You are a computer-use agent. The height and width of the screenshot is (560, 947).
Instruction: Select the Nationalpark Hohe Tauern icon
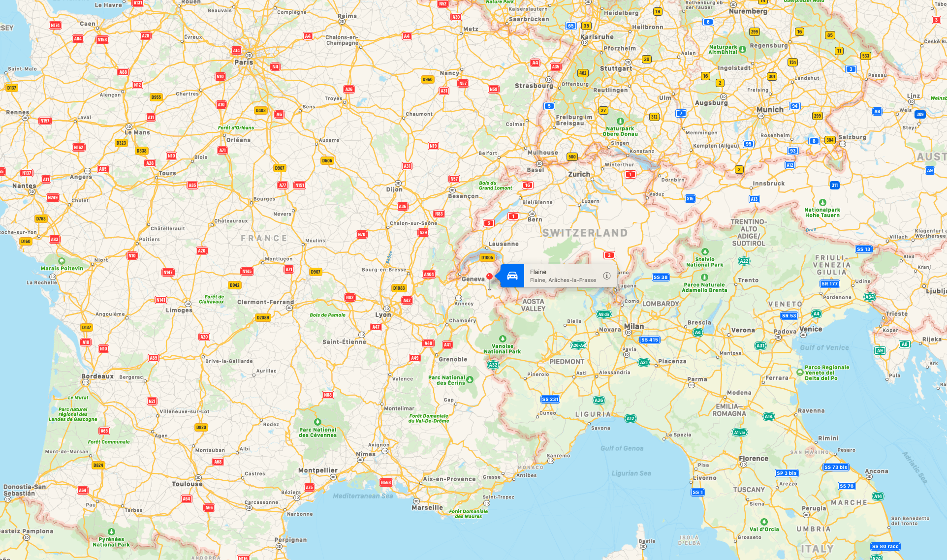click(822, 202)
